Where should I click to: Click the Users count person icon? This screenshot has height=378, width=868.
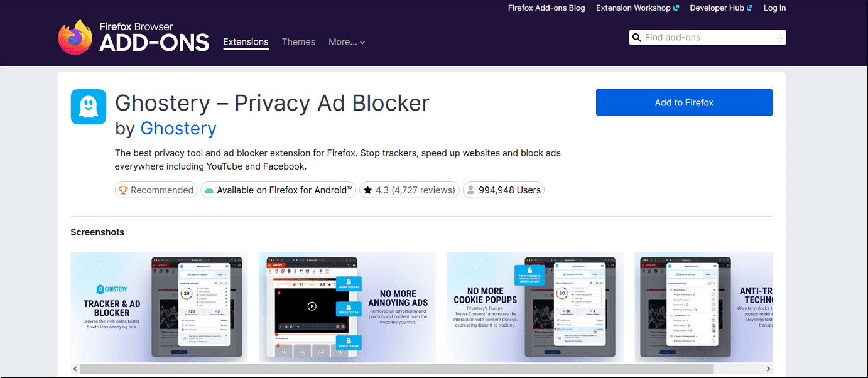coord(470,190)
